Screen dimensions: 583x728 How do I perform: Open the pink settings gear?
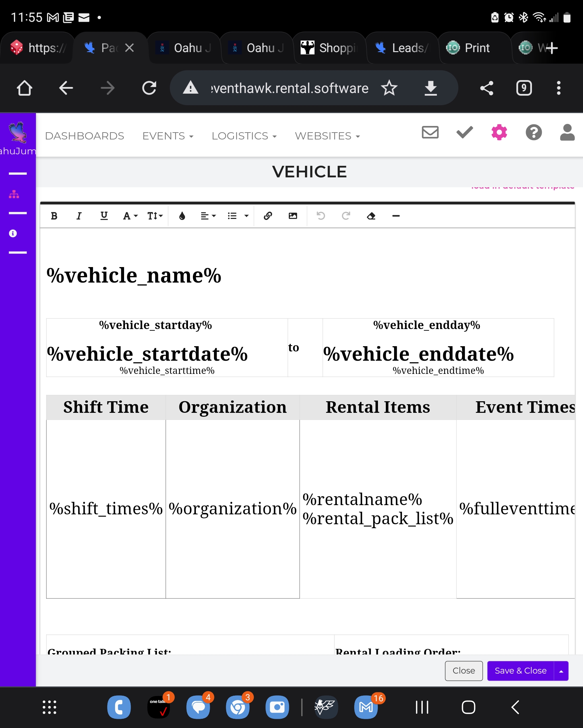(x=499, y=132)
